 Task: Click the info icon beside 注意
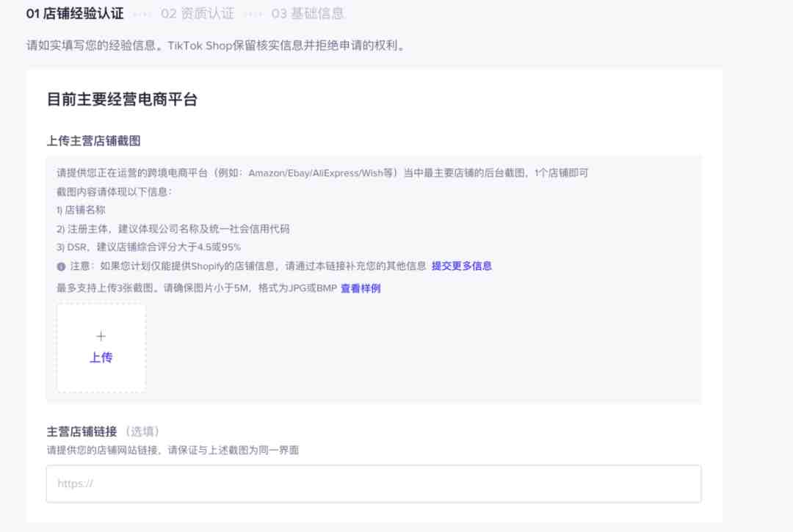(x=61, y=266)
